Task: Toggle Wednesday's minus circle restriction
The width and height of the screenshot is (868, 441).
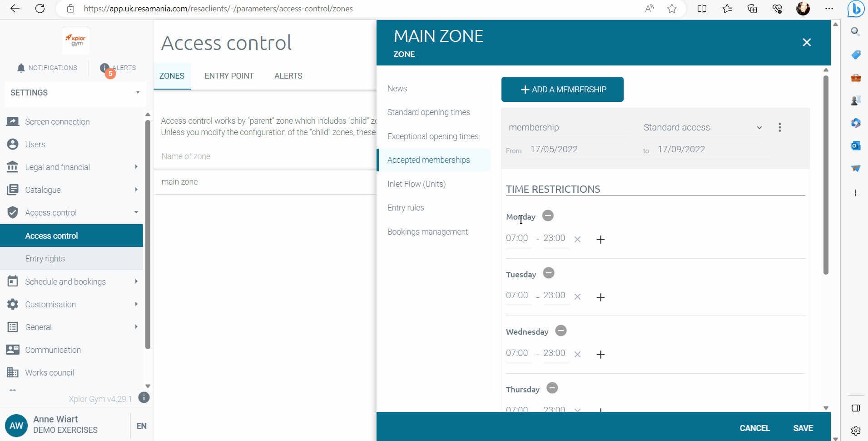Action: point(561,331)
